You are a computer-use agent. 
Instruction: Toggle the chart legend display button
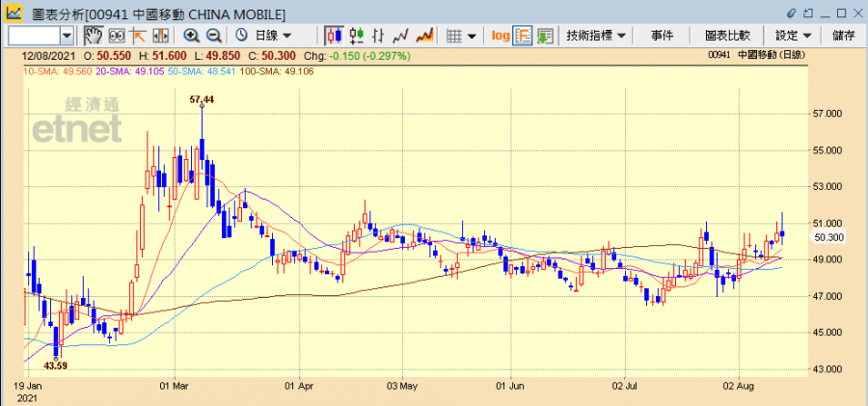(x=523, y=36)
